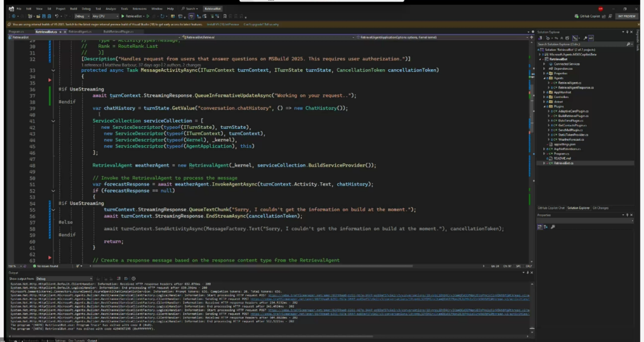Start debugging with the green RetrievalBot arrow
Image resolution: width=644 pixels, height=342 pixels.
131,16
